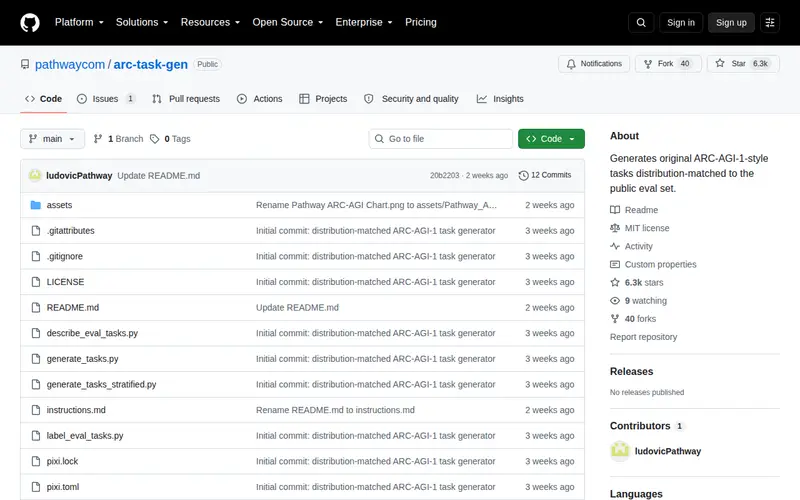Open the arc-task-gen repository link
Image resolution: width=800 pixels, height=500 pixels.
point(151,65)
